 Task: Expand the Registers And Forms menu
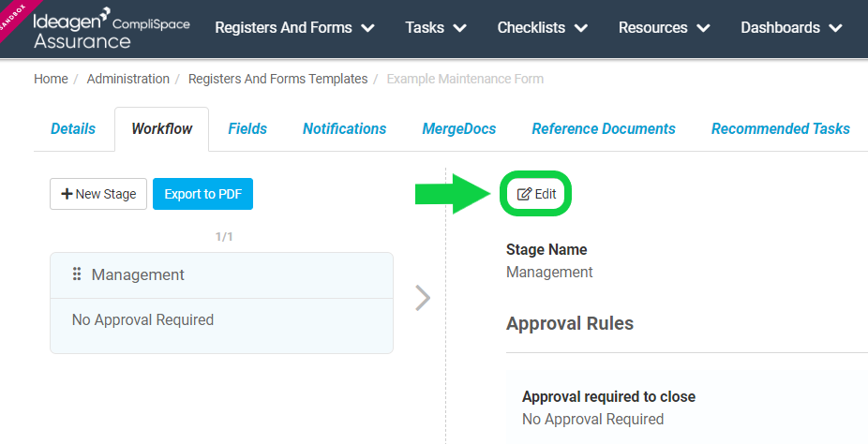coord(294,28)
